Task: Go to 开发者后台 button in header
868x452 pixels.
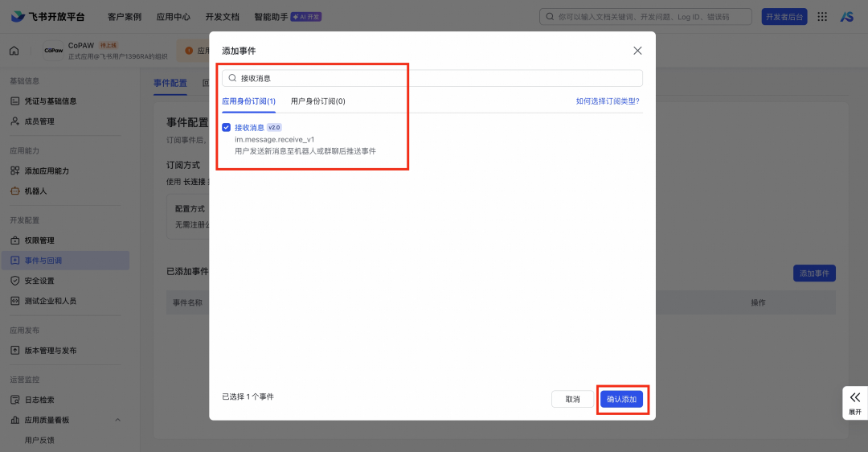Action: 784,16
